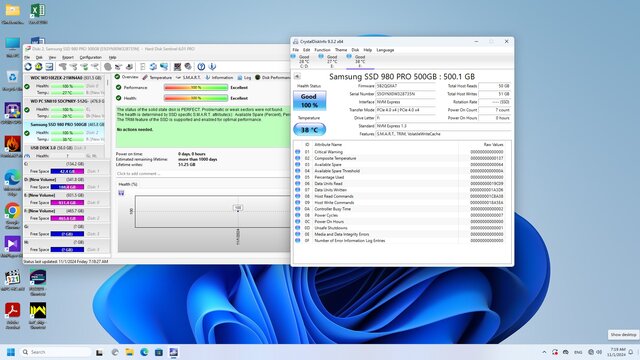The height and width of the screenshot is (360, 640).
Task: Select the Data Units Written attribute row
Action: coord(402,190)
